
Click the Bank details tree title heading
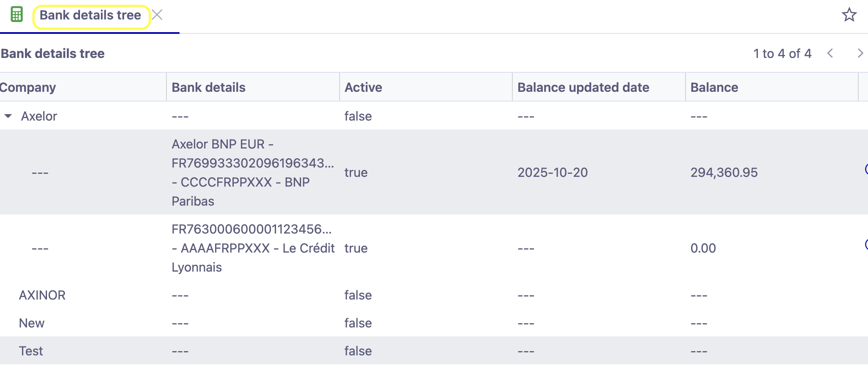pyautogui.click(x=52, y=53)
